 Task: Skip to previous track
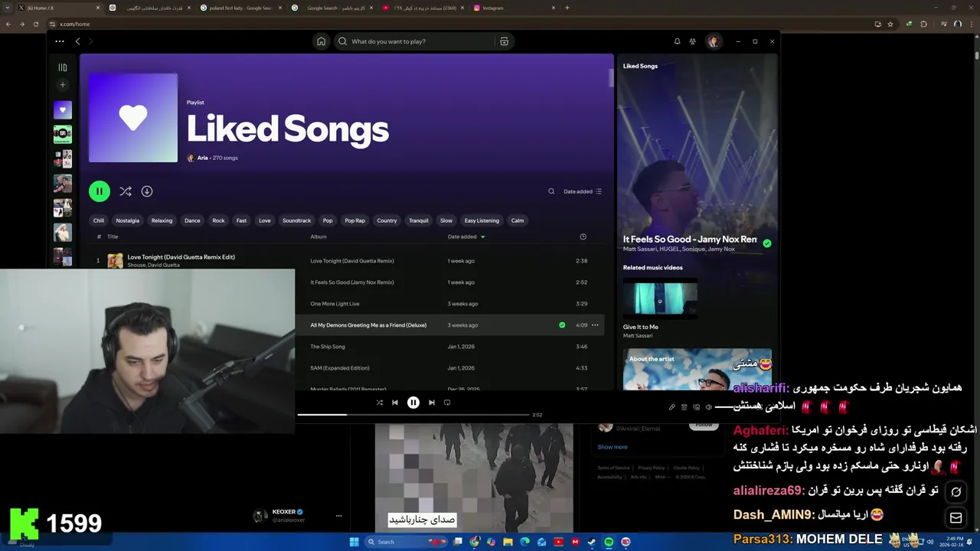coord(395,403)
